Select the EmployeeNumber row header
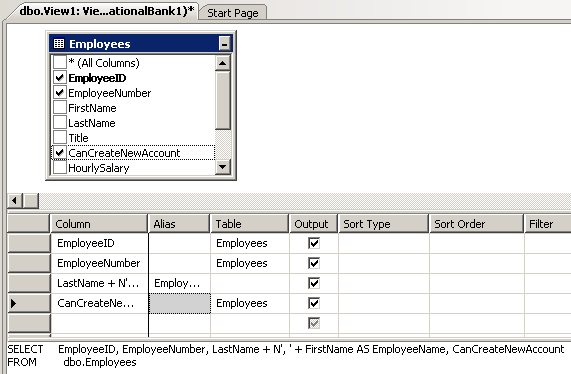 click(29, 263)
